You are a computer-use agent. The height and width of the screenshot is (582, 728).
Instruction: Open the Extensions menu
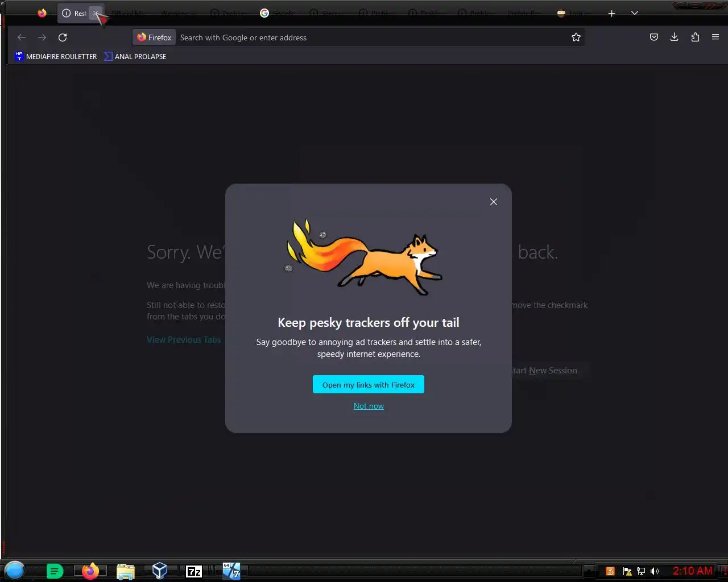695,38
